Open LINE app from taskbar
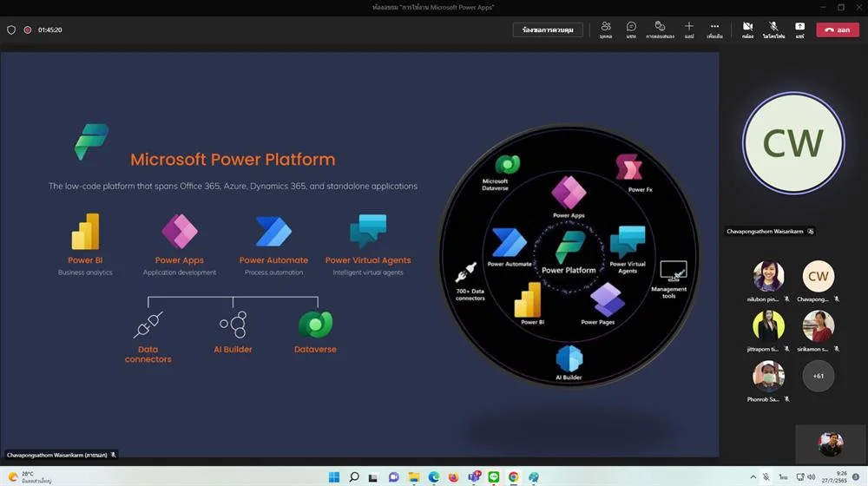 493,477
